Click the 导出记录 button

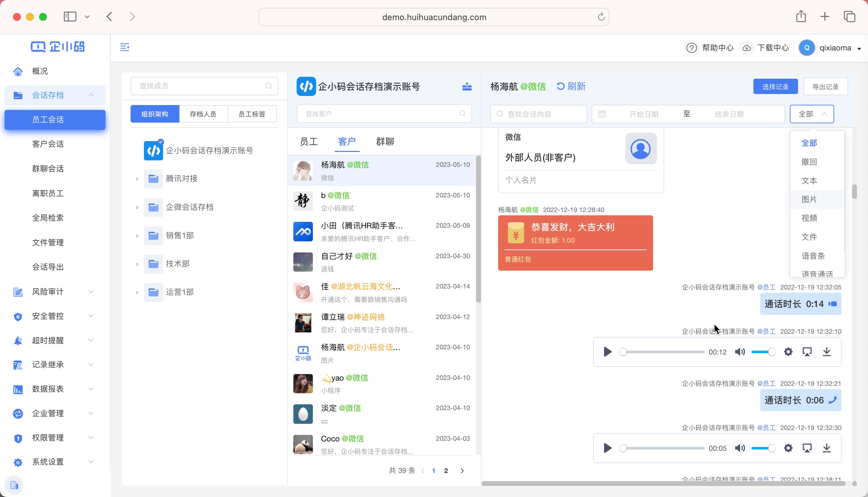(826, 87)
